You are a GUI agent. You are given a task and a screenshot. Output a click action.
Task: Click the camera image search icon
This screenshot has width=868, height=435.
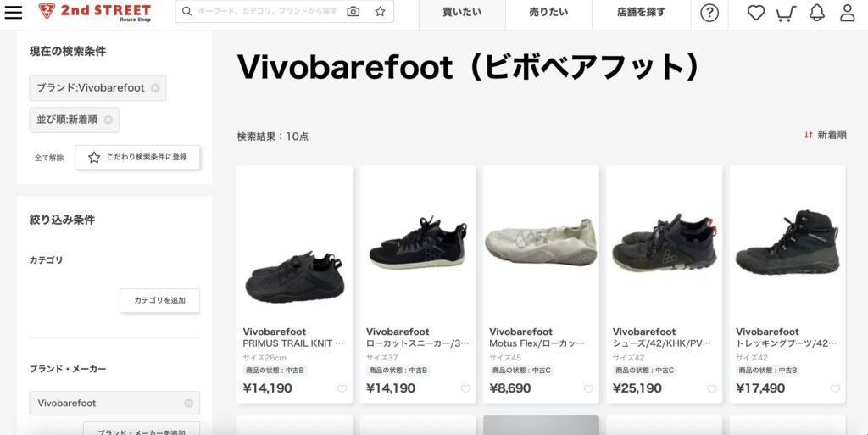pyautogui.click(x=353, y=12)
